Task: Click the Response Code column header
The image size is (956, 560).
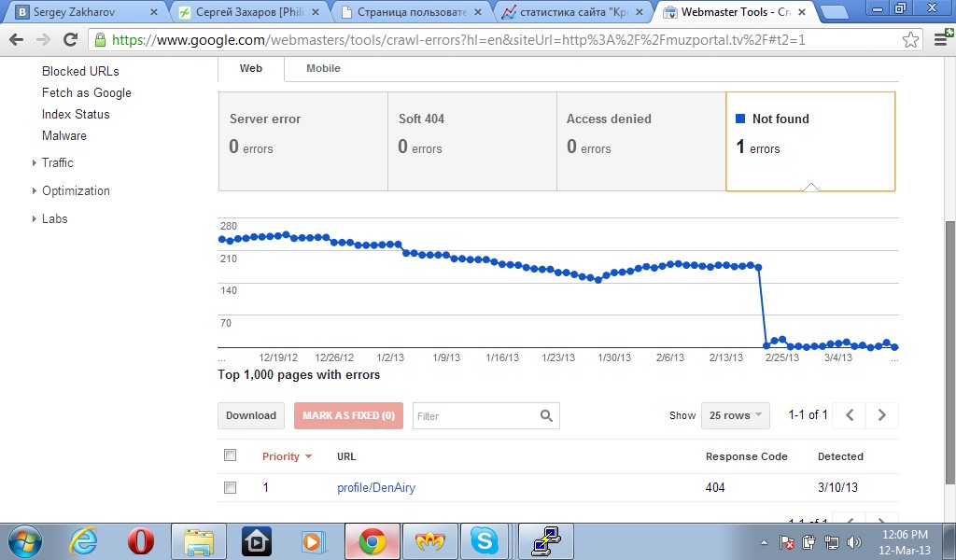Action: point(746,456)
